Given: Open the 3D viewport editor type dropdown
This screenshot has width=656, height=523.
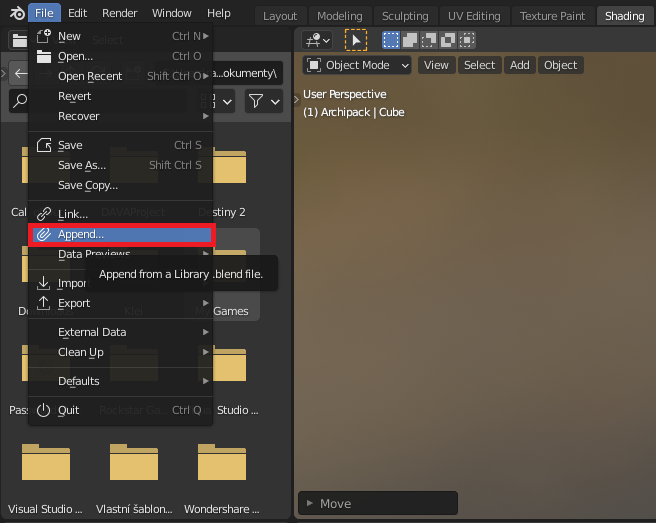Looking at the screenshot, I should (317, 41).
